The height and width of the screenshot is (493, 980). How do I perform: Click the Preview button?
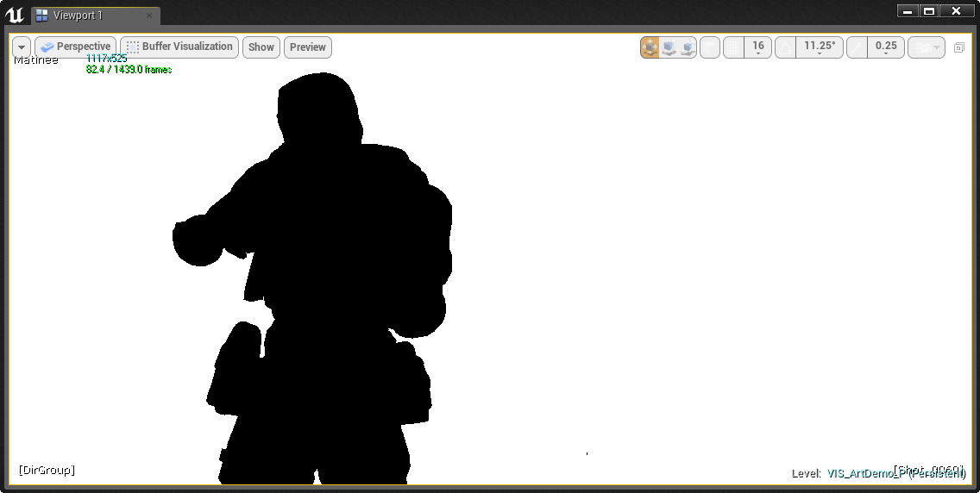pyautogui.click(x=307, y=47)
